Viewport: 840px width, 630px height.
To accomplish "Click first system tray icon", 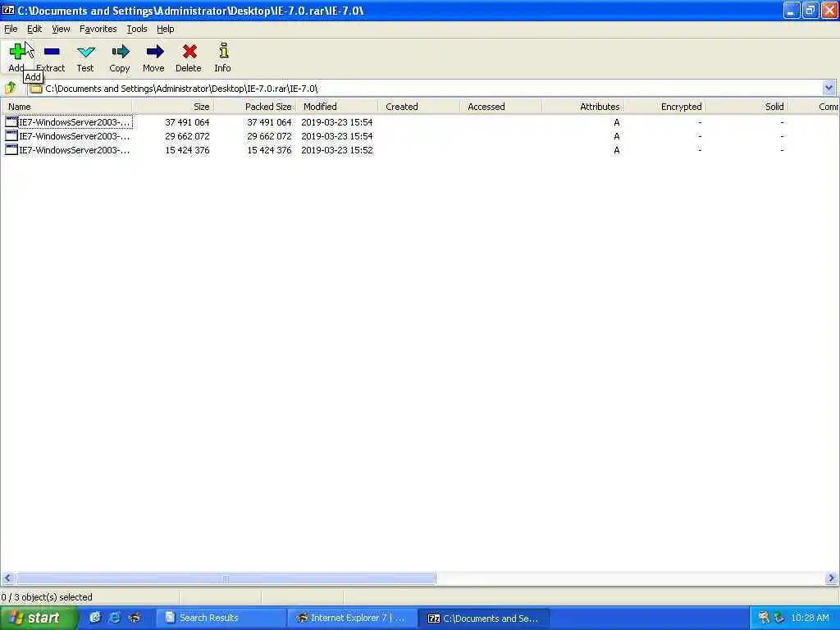I will [x=764, y=618].
